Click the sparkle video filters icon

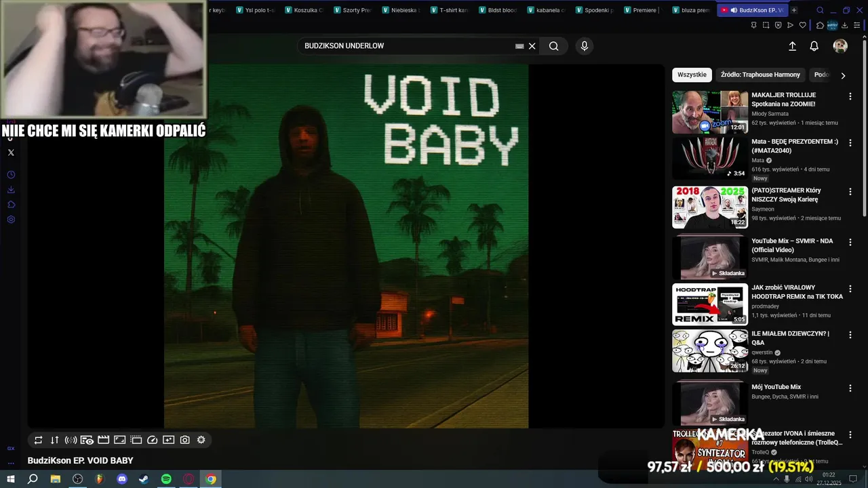tap(169, 440)
